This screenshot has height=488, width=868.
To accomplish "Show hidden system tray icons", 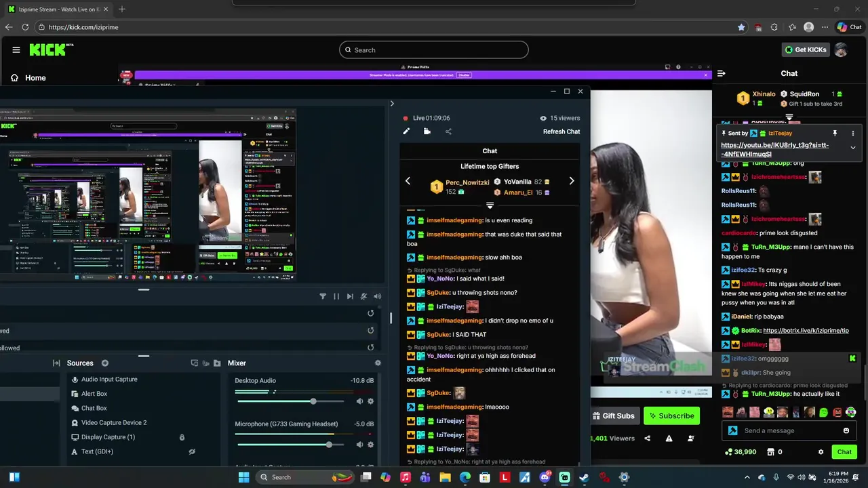I will coord(747,477).
